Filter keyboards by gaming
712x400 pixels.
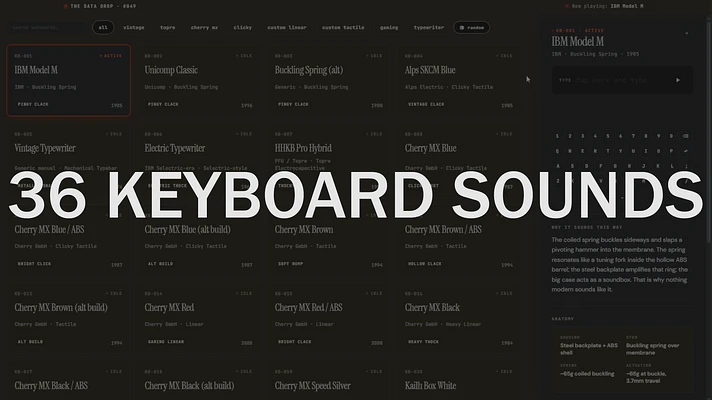tap(389, 28)
